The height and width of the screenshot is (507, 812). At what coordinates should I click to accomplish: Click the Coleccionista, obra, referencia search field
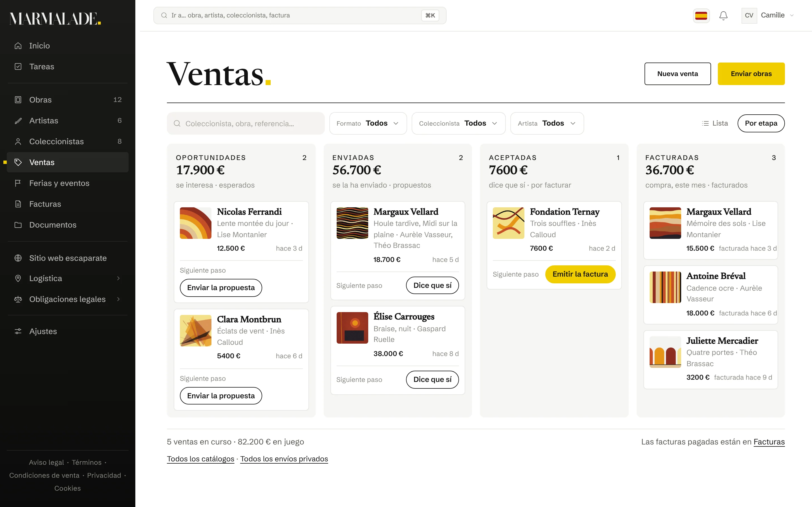246,123
